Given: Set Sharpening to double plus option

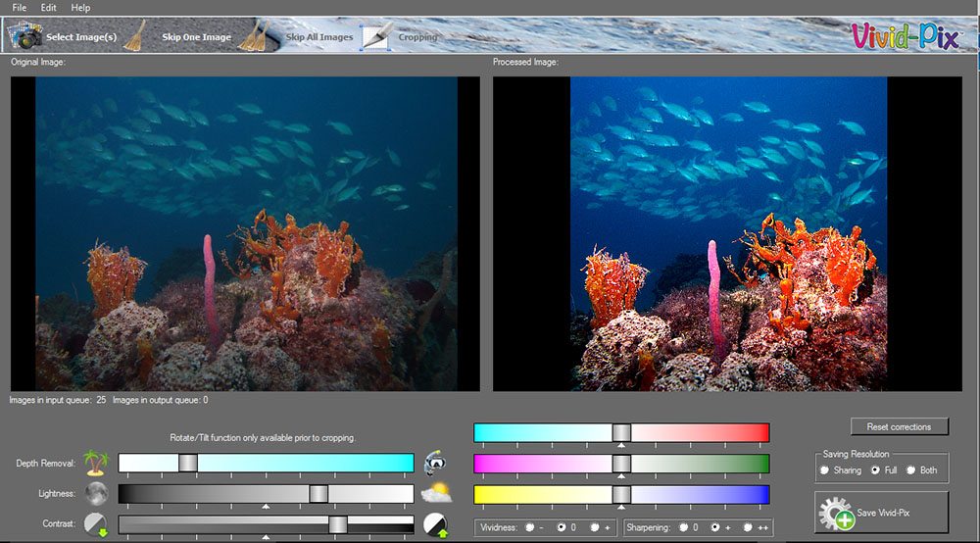Looking at the screenshot, I should tap(748, 527).
